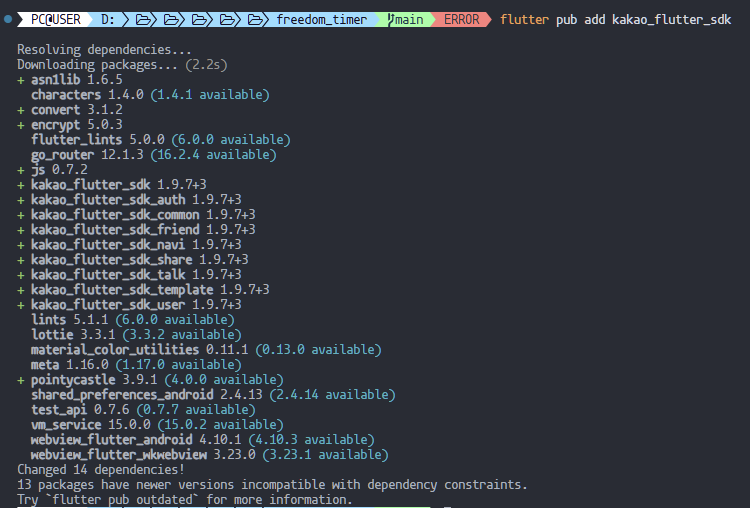Click the '13 packages have newer versions' line

272,485
